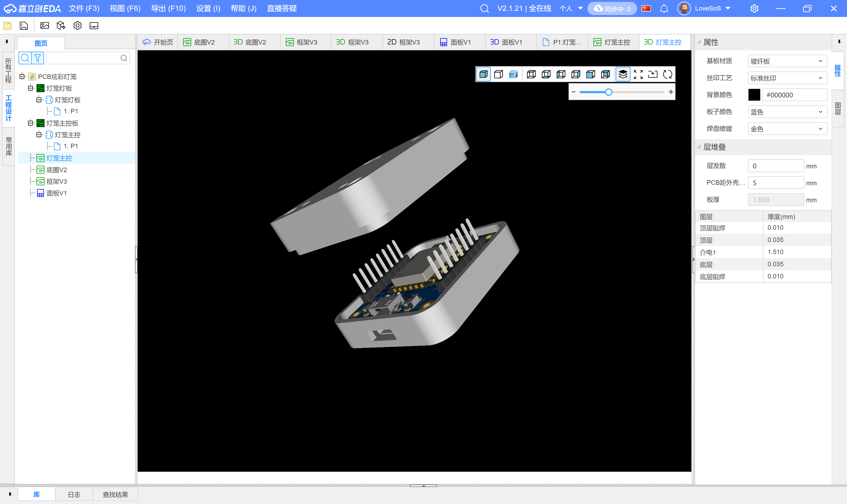The width and height of the screenshot is (847, 504).
Task: Click the save icon in top toolbar
Action: pos(24,25)
